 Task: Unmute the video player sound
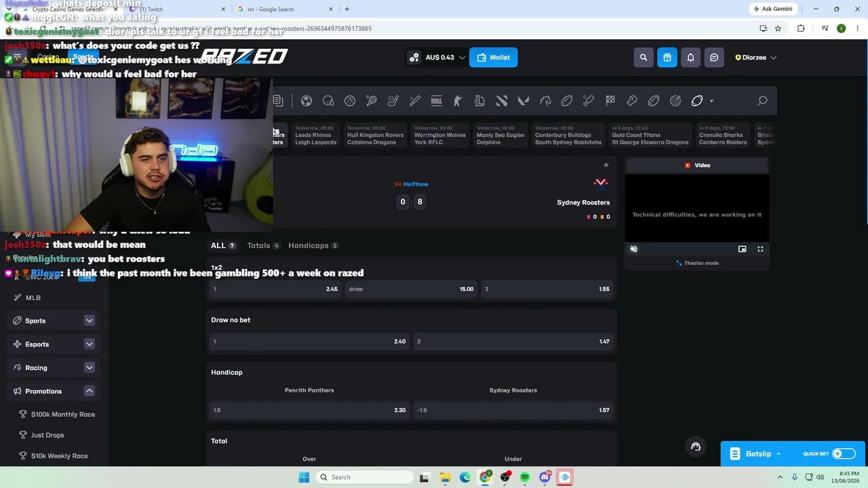634,249
